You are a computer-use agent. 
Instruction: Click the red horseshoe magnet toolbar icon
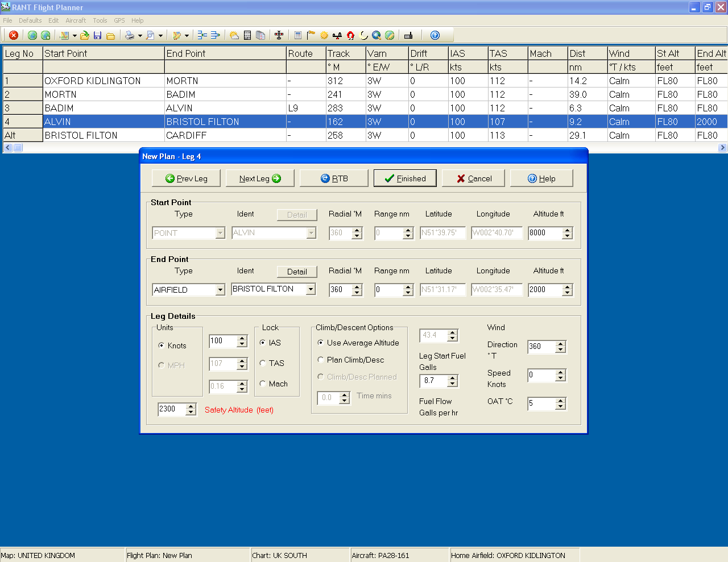[350, 35]
